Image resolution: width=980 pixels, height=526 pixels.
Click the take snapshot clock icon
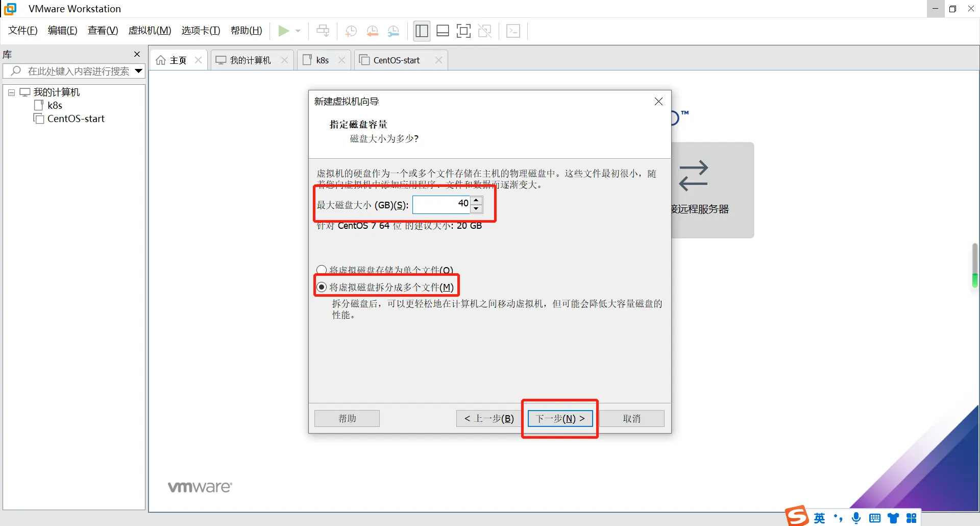click(351, 31)
